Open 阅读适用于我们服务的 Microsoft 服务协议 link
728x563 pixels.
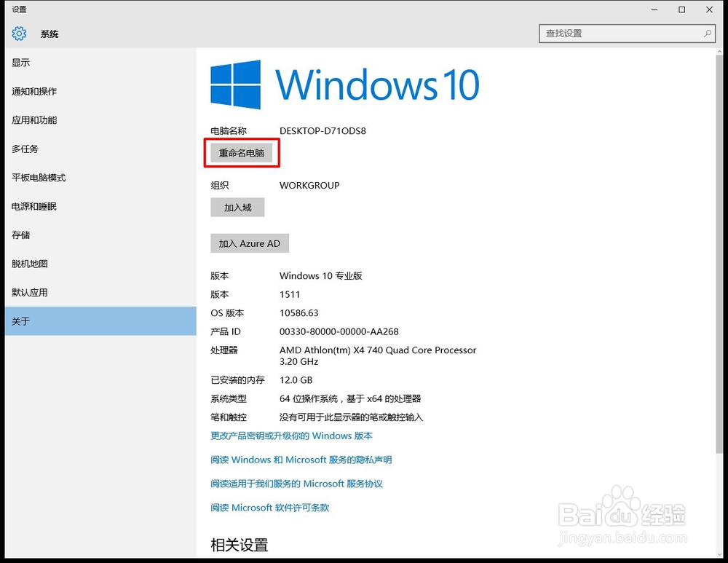pos(297,484)
